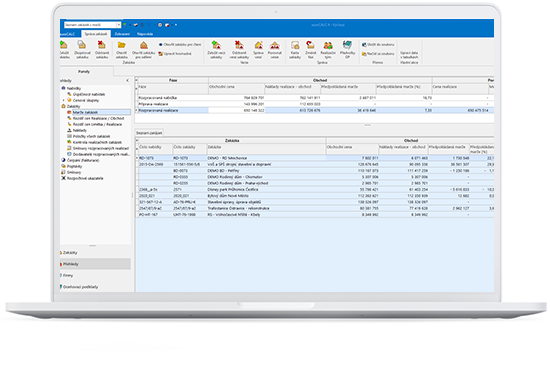Switch to the Správa zakázek ribbon tab

click(96, 34)
